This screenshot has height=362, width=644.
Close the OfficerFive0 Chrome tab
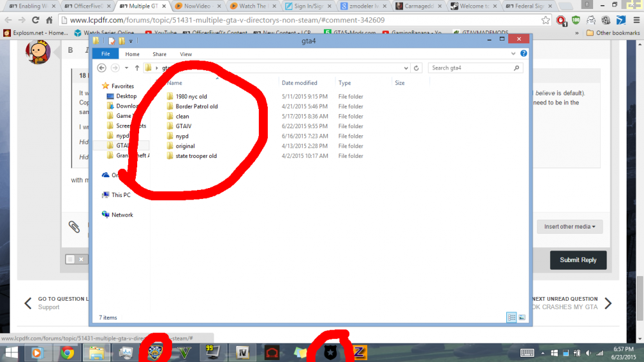click(109, 6)
